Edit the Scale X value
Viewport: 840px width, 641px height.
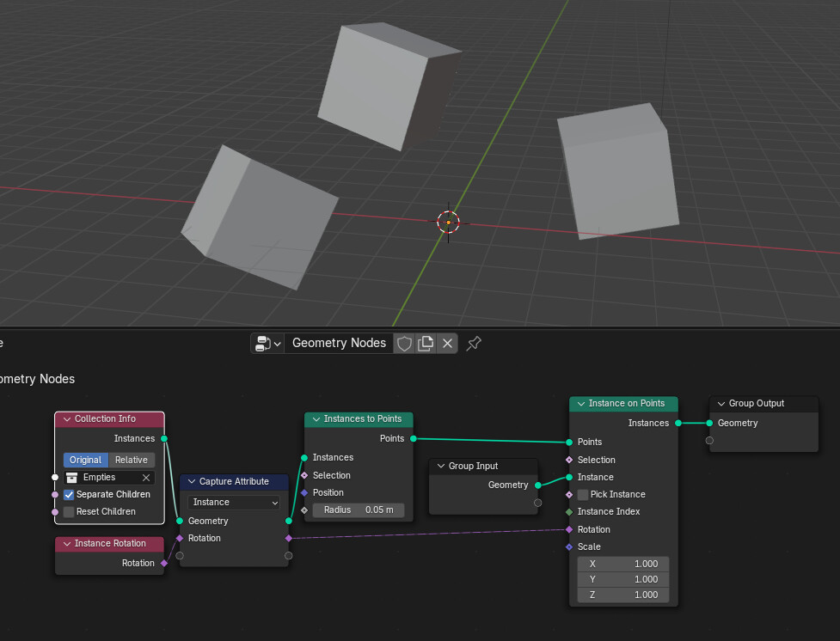coord(623,564)
